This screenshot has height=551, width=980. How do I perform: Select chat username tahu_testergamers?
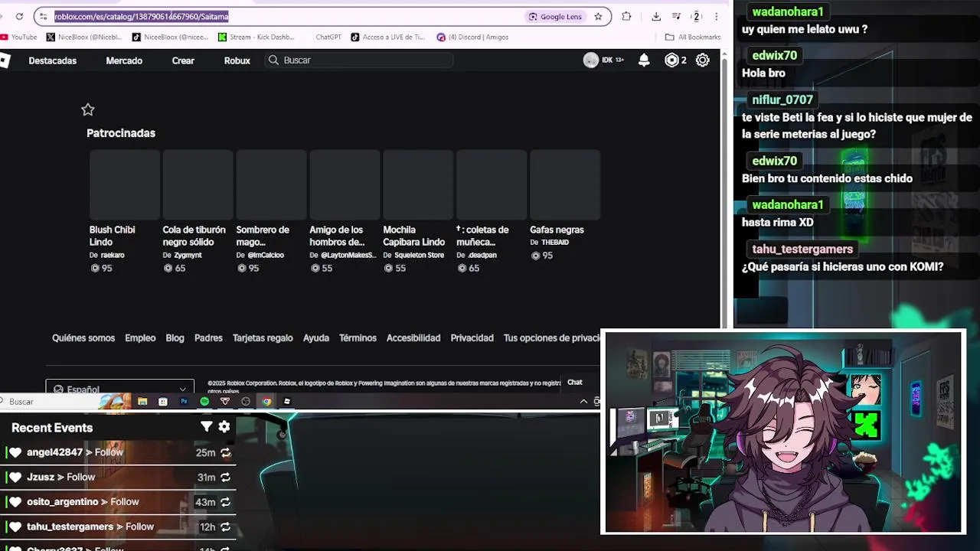coord(802,249)
